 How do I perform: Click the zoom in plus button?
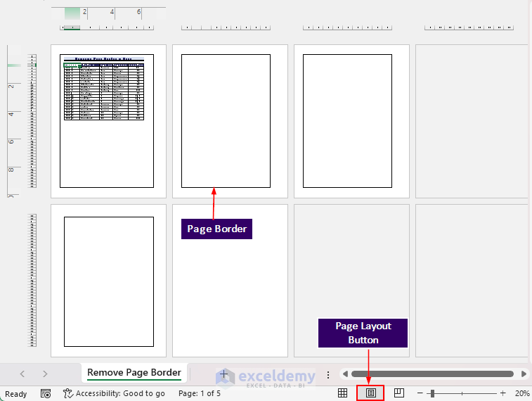[x=502, y=393]
